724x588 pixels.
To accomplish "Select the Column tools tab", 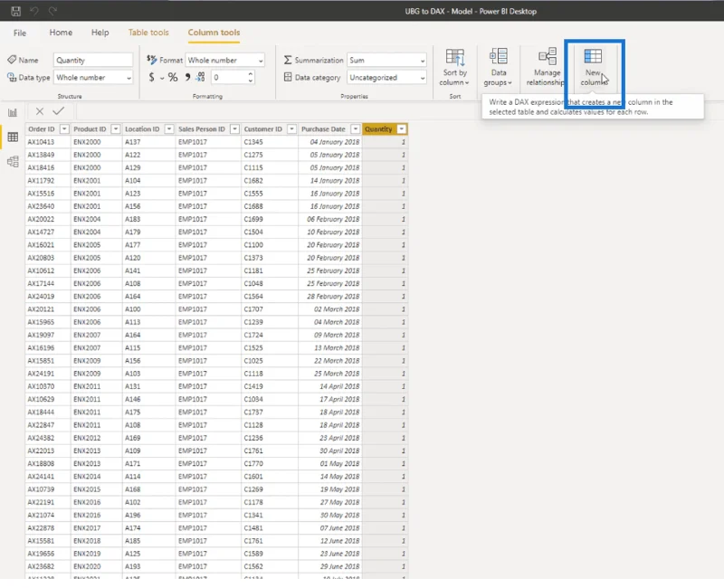I will click(x=214, y=33).
